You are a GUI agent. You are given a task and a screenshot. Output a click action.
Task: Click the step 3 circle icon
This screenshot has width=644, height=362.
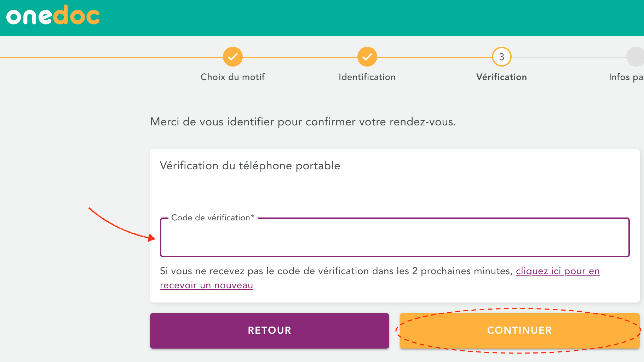(501, 57)
